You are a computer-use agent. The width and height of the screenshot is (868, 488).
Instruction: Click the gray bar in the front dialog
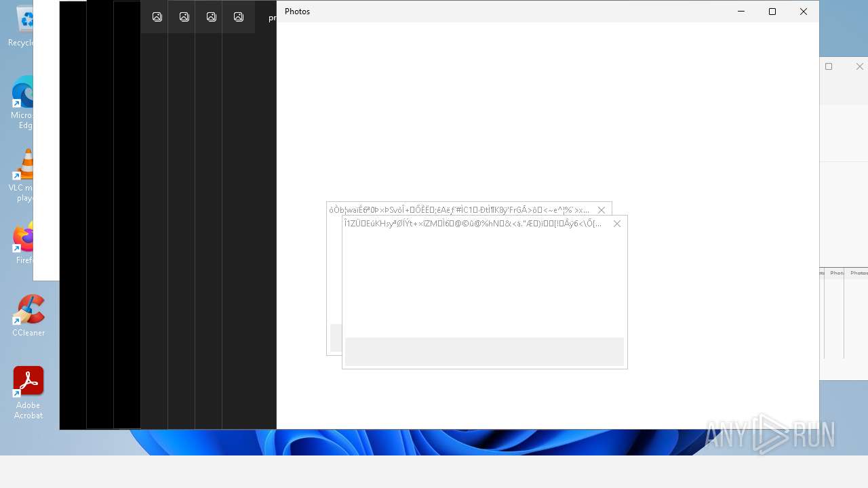(x=484, y=352)
